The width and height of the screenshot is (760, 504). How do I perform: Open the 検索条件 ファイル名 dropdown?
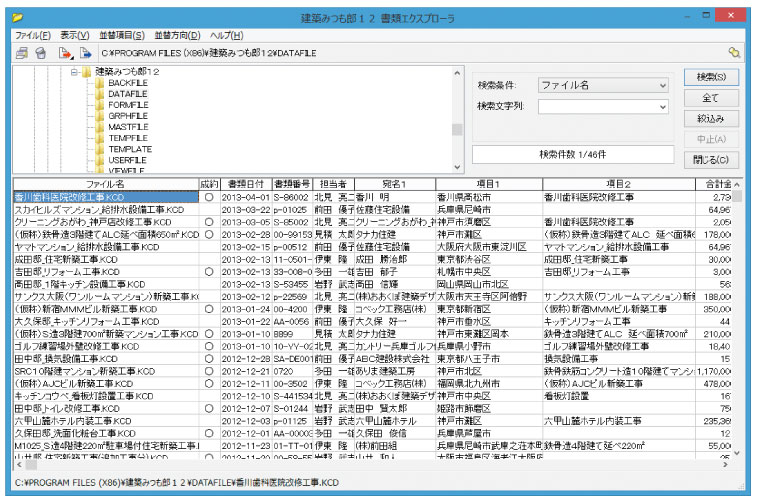point(663,85)
